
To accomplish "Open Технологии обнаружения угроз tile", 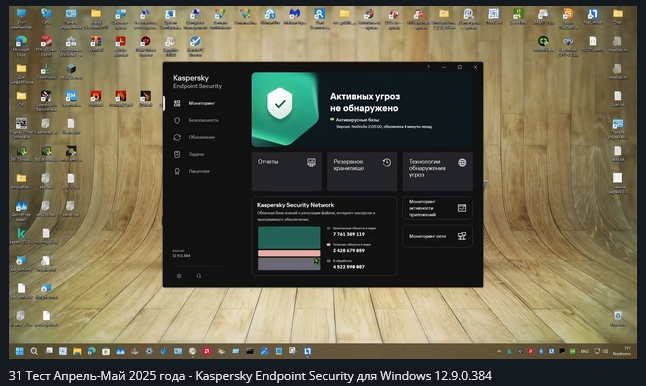I will 438,171.
